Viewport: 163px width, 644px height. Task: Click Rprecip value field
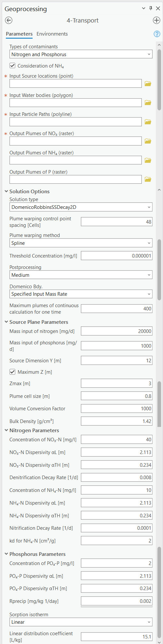(117, 601)
